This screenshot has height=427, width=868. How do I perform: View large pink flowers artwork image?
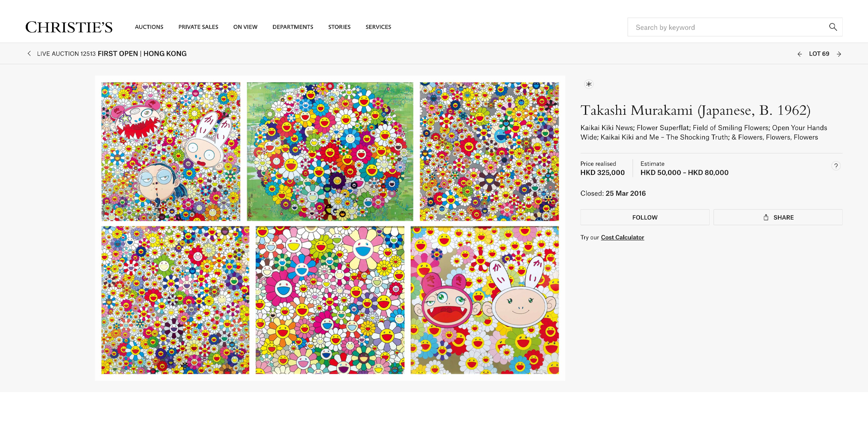pos(330,300)
